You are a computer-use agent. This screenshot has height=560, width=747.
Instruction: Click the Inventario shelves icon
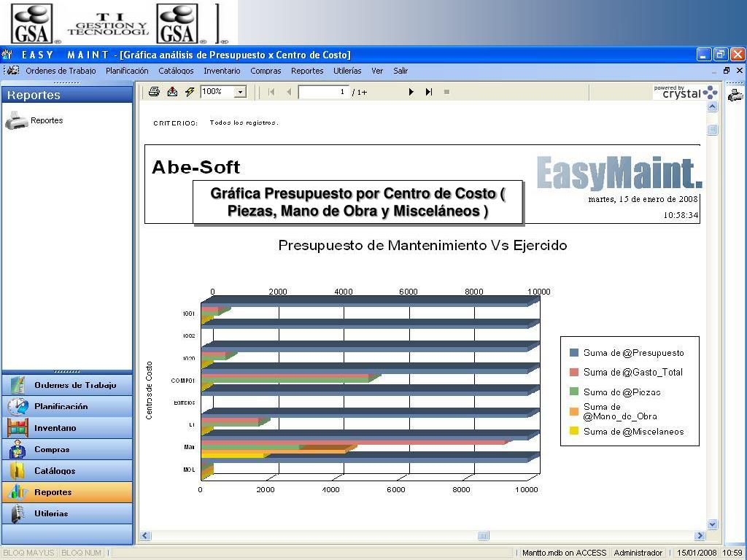pos(18,428)
